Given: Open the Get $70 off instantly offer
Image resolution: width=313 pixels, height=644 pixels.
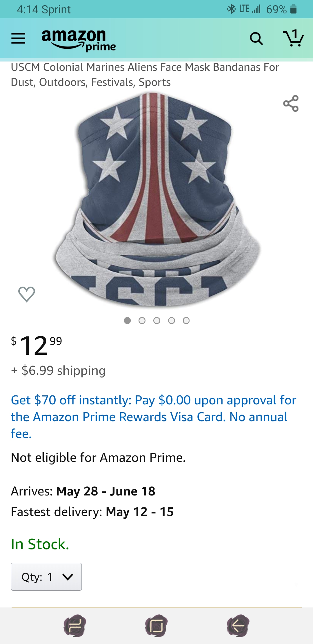Looking at the screenshot, I should coord(154,417).
